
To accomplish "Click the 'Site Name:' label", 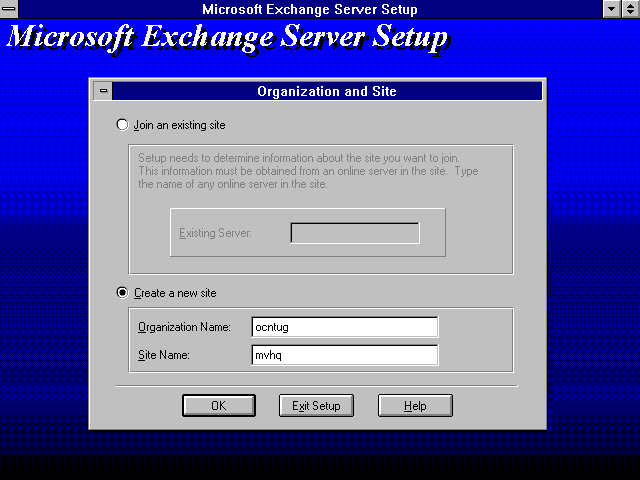I will [164, 355].
